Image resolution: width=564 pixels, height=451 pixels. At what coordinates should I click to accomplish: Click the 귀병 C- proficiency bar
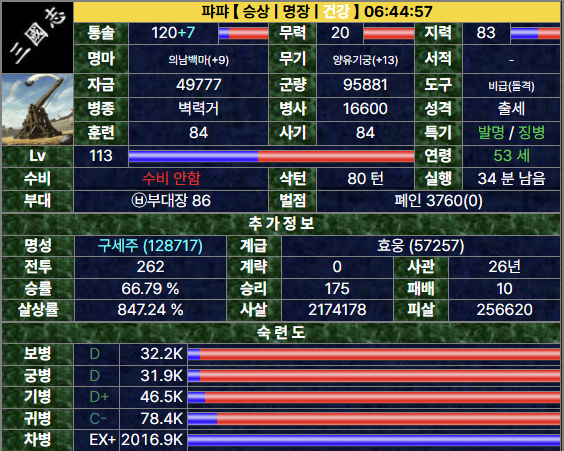(374, 419)
